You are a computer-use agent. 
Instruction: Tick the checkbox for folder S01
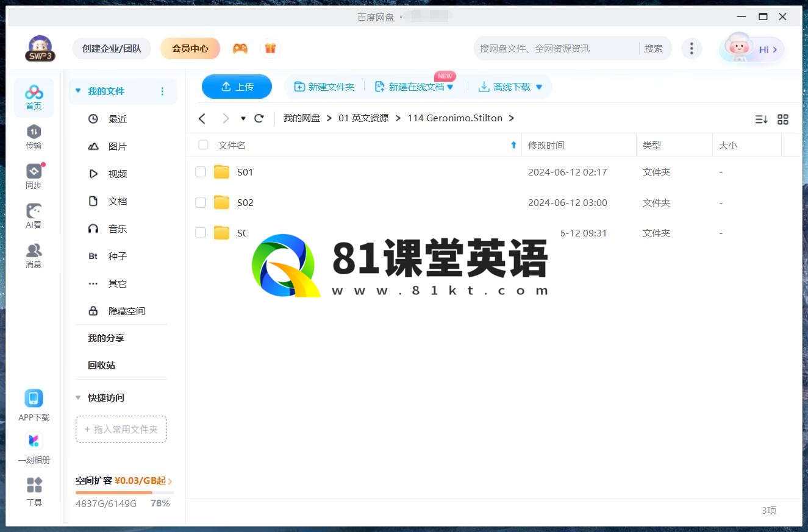(x=201, y=172)
